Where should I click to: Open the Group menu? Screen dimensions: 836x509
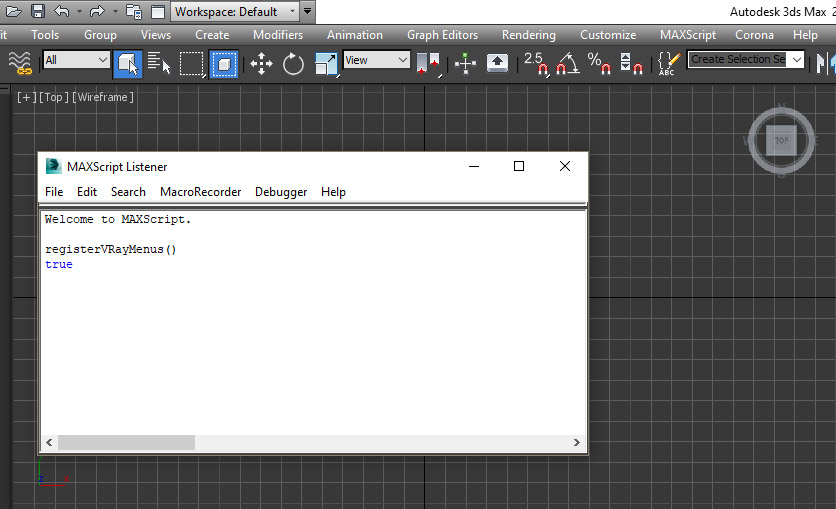tap(100, 35)
